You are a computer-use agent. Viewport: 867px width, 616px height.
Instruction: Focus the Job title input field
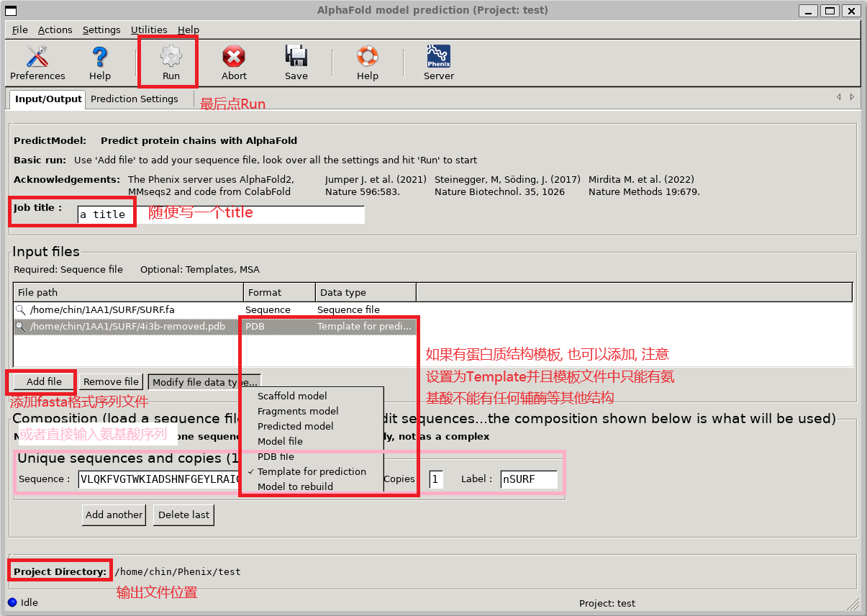(221, 214)
